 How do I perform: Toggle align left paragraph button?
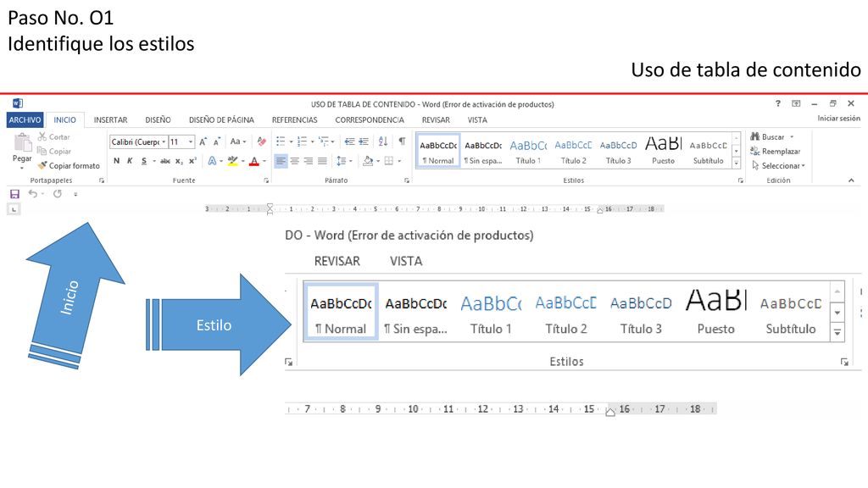(281, 161)
